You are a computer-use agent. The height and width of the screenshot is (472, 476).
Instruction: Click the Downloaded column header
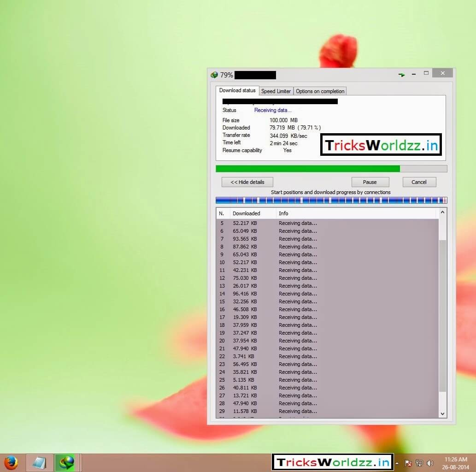point(253,213)
